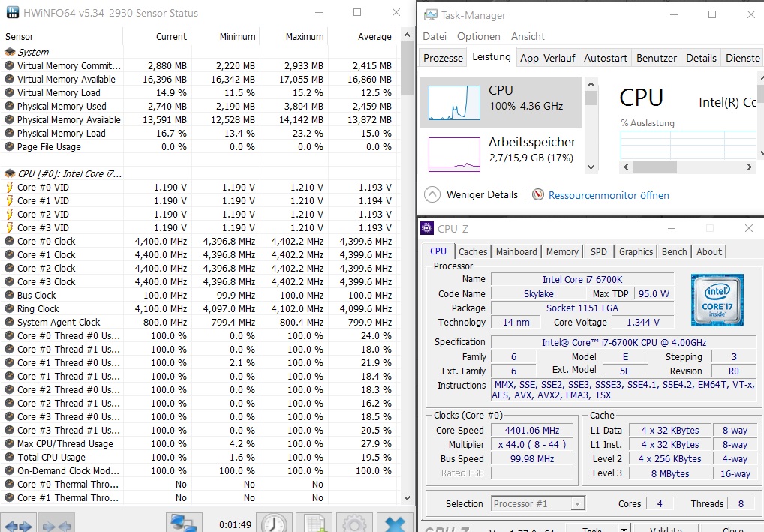Open the Optionen menu
The height and width of the screenshot is (532, 764).
coord(479,36)
